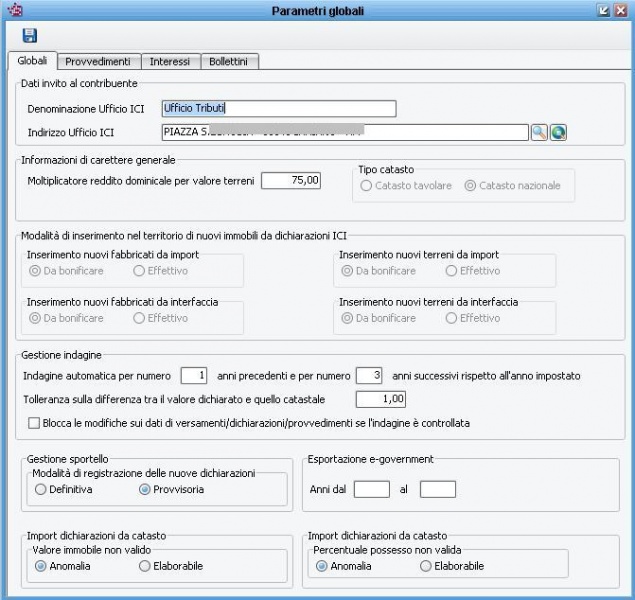Toggle Blocca le modifiche checkbox

[34, 423]
